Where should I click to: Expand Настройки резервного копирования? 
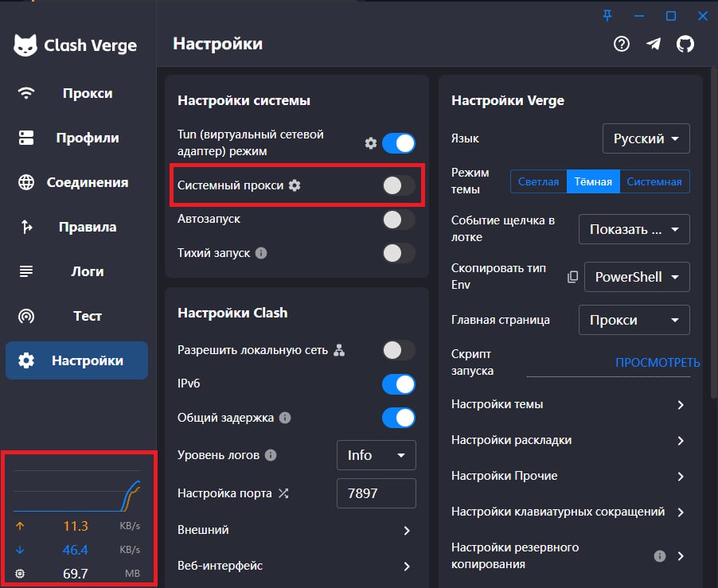click(570, 556)
